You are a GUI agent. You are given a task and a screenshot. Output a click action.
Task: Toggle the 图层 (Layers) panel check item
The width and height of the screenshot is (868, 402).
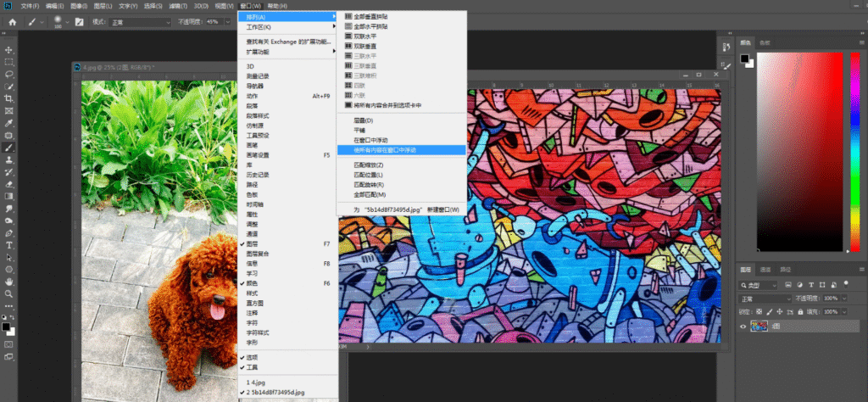click(x=288, y=243)
